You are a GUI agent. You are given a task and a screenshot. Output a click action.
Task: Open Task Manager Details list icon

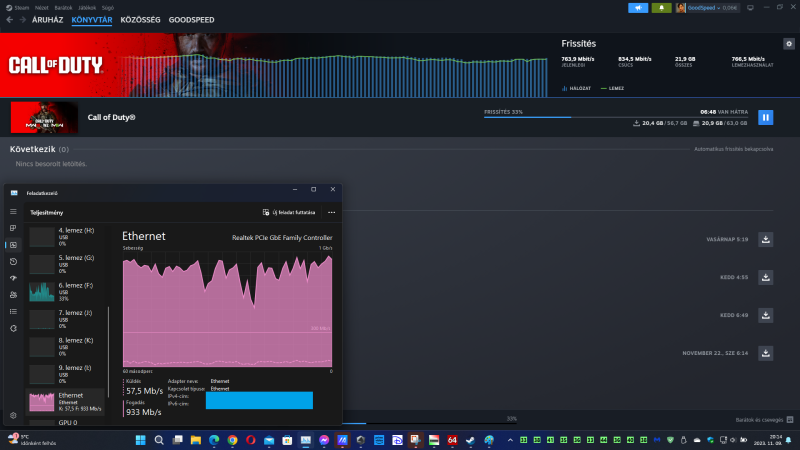(x=13, y=312)
